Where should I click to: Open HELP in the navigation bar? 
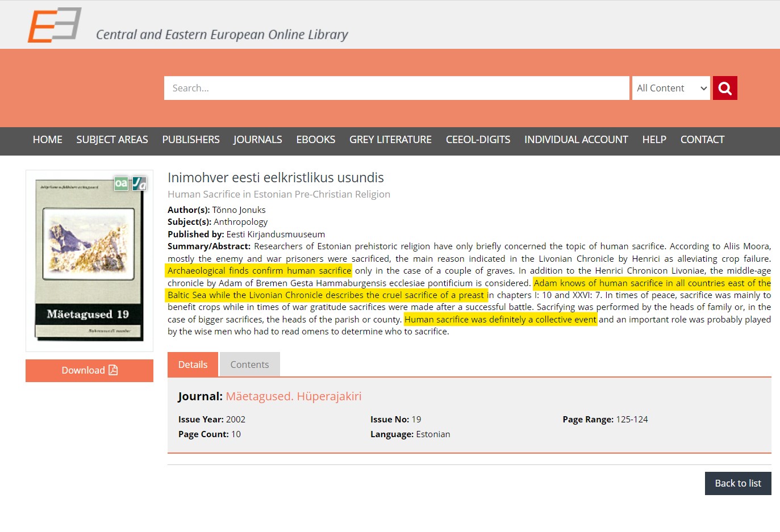click(x=654, y=140)
